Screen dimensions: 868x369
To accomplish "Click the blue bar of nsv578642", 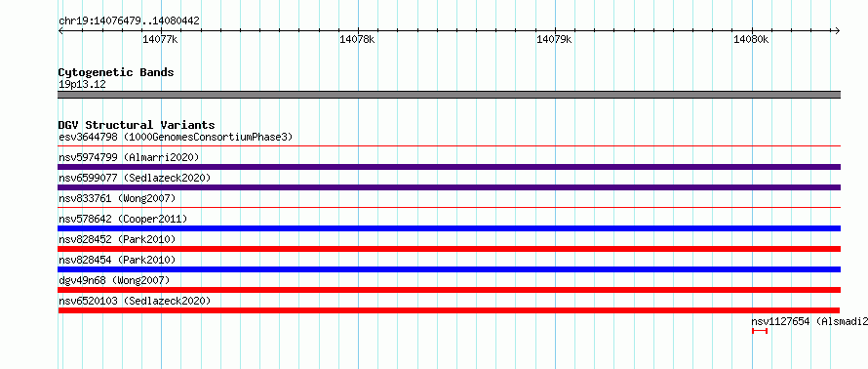I will (x=449, y=228).
